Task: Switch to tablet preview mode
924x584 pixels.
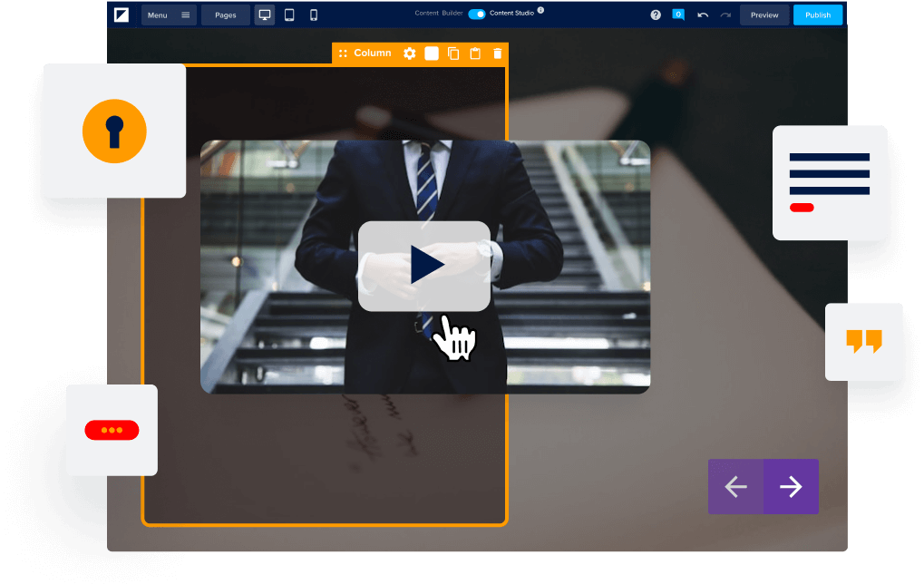Action: [x=289, y=15]
